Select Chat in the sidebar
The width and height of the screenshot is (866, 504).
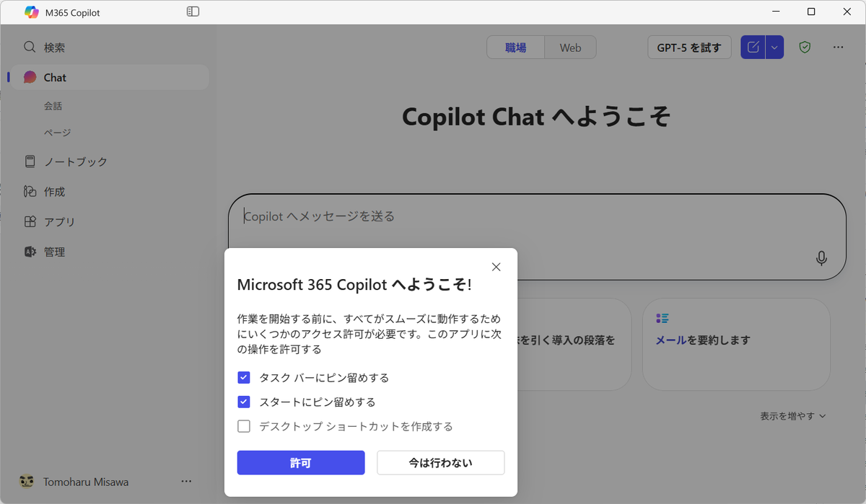[110, 77]
